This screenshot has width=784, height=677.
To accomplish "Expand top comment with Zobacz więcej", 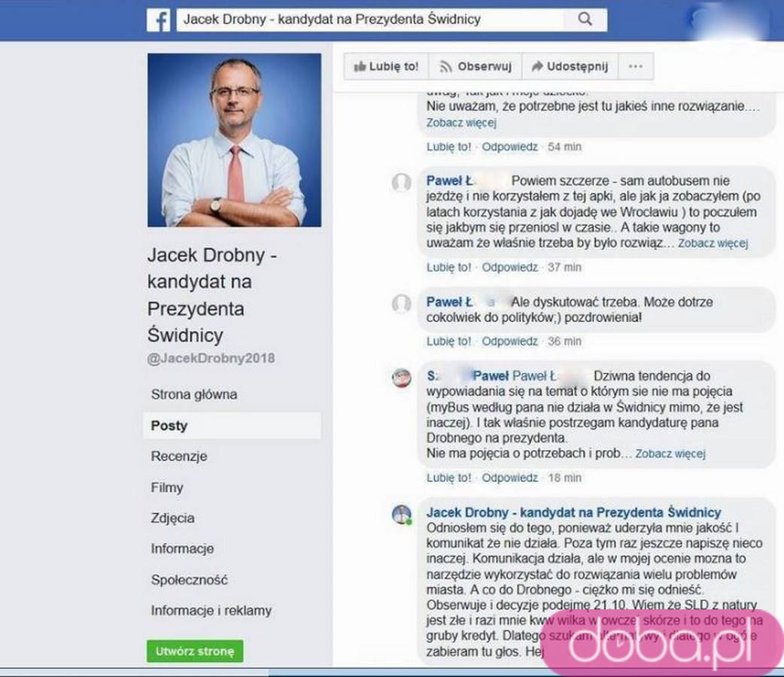I will pos(461,123).
